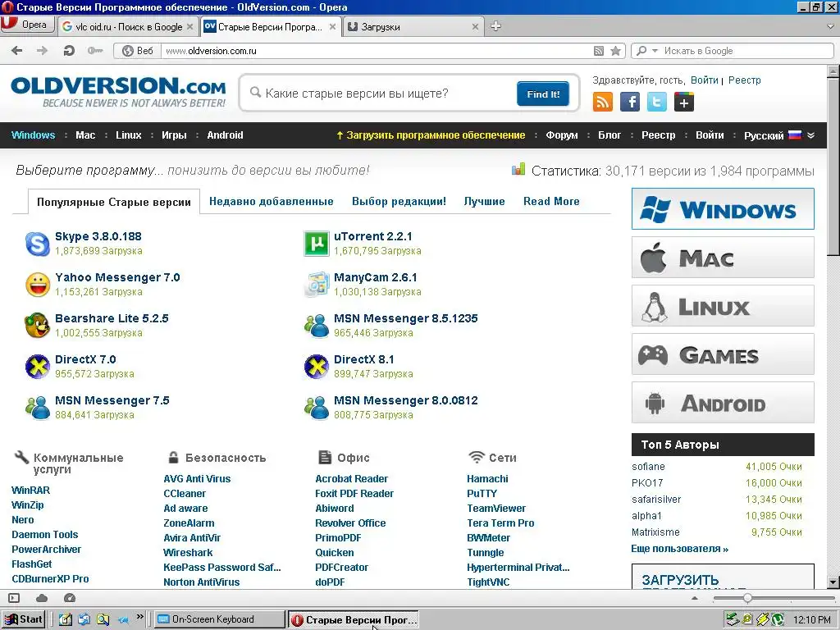This screenshot has height=630, width=840.
Task: Expand the zoom menu arrow in status bar
Action: tap(695, 598)
